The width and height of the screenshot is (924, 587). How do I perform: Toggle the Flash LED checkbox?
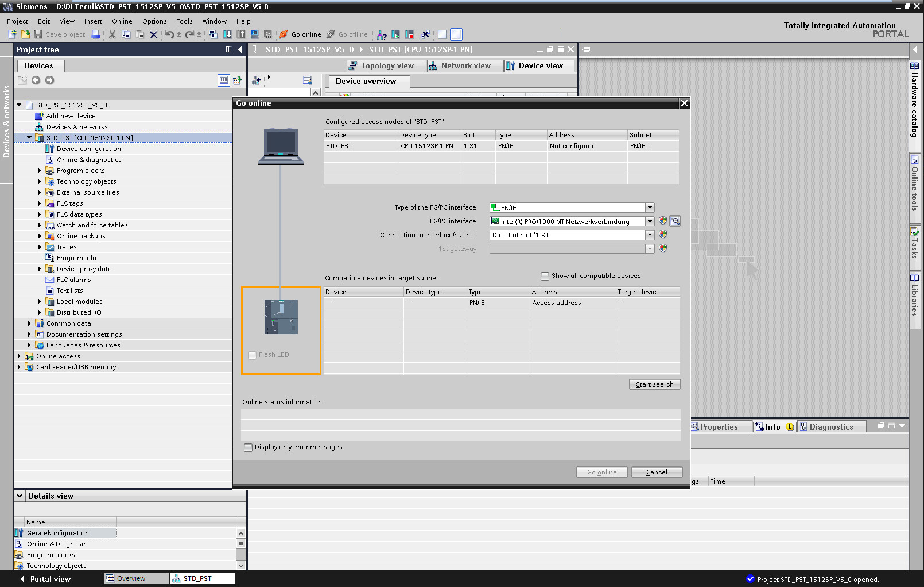click(x=252, y=355)
